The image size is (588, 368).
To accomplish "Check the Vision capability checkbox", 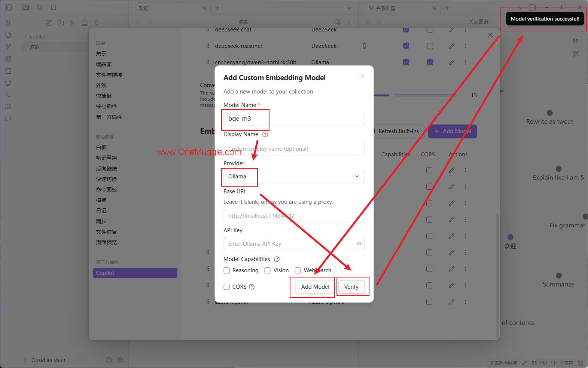I will pyautogui.click(x=267, y=270).
